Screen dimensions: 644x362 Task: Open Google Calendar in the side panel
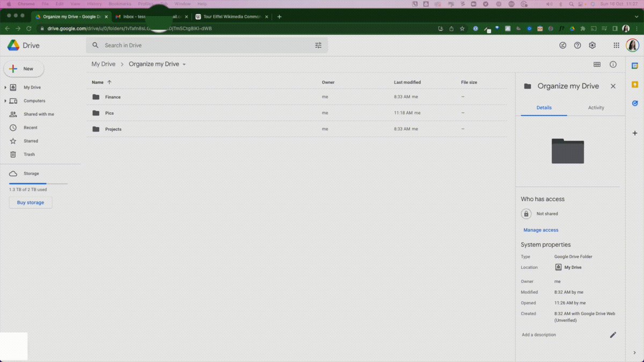pyautogui.click(x=635, y=66)
